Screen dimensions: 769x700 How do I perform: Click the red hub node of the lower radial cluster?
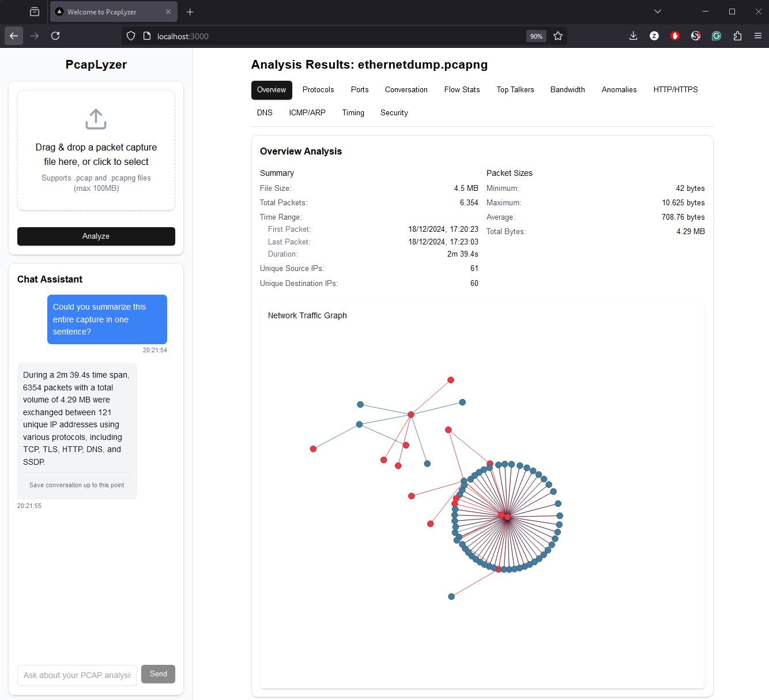pos(507,517)
